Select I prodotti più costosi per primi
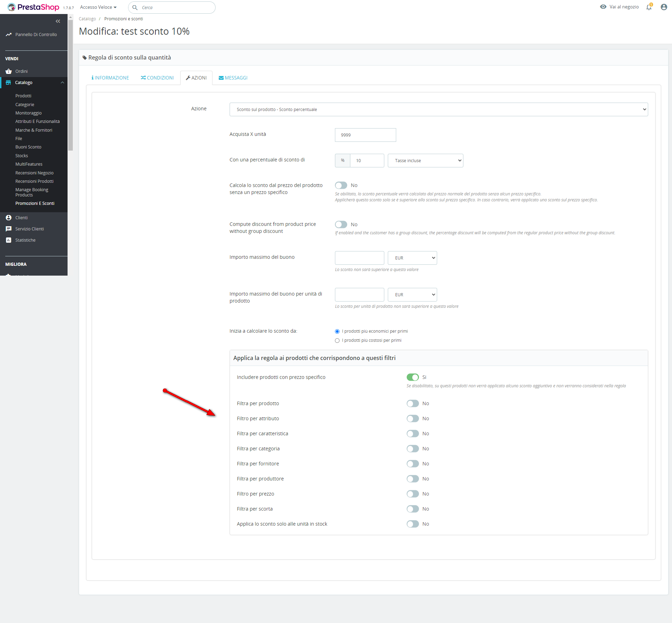The width and height of the screenshot is (672, 623). [337, 341]
